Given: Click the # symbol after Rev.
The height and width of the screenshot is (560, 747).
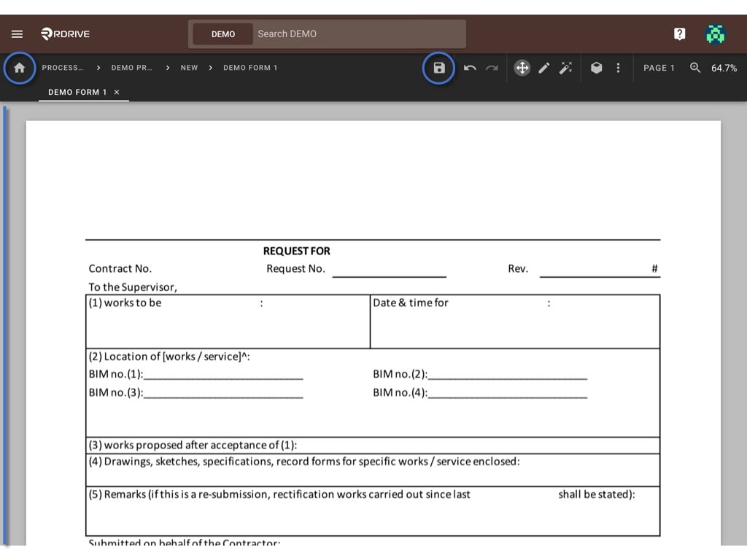Looking at the screenshot, I should click(654, 268).
